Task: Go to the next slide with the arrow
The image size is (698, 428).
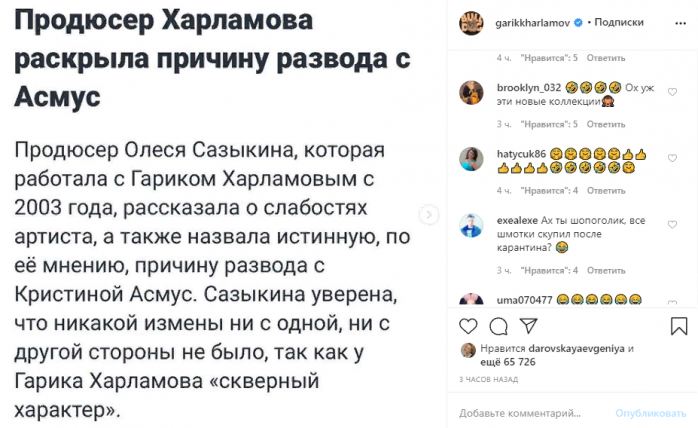Action: coord(429,214)
